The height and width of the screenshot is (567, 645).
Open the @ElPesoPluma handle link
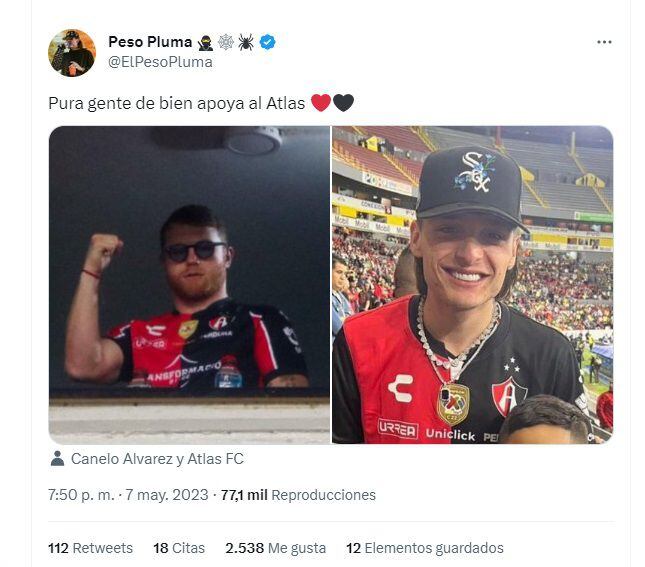point(160,62)
